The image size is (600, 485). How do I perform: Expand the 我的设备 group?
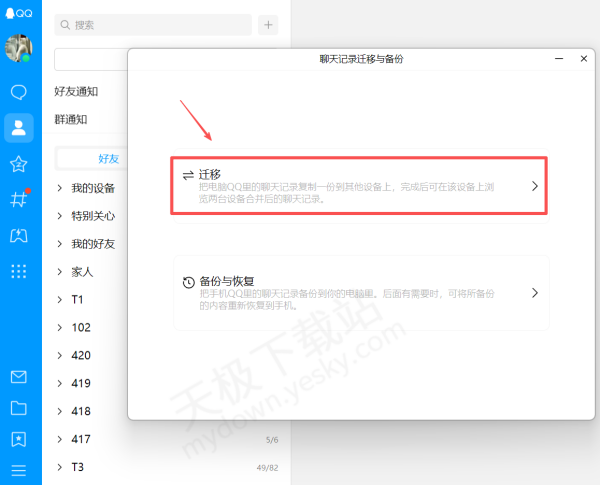(92, 188)
